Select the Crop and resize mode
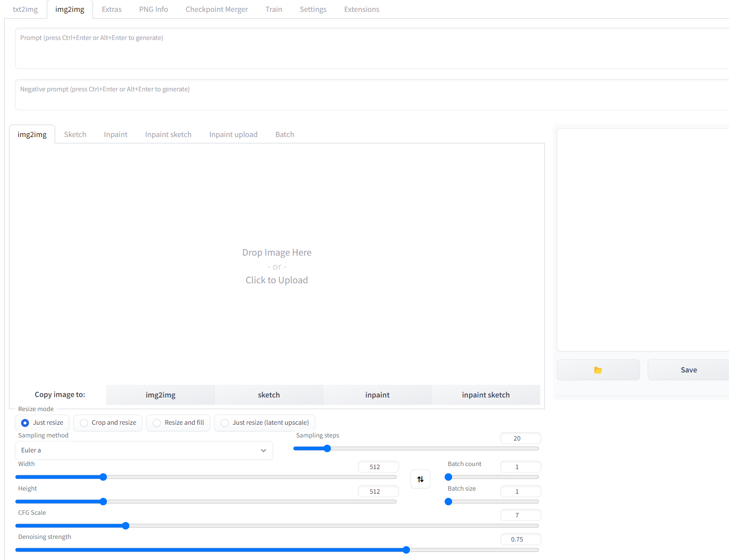Image resolution: width=729 pixels, height=560 pixels. click(83, 423)
